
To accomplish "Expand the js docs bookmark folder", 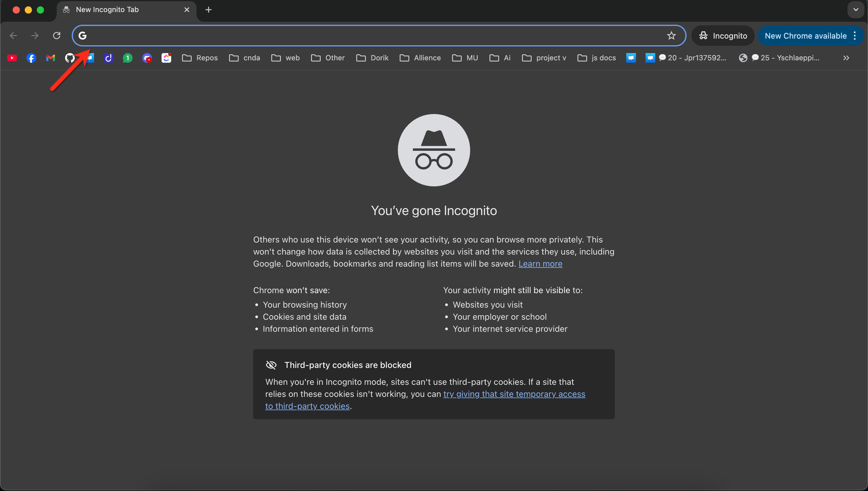I will pyautogui.click(x=596, y=58).
